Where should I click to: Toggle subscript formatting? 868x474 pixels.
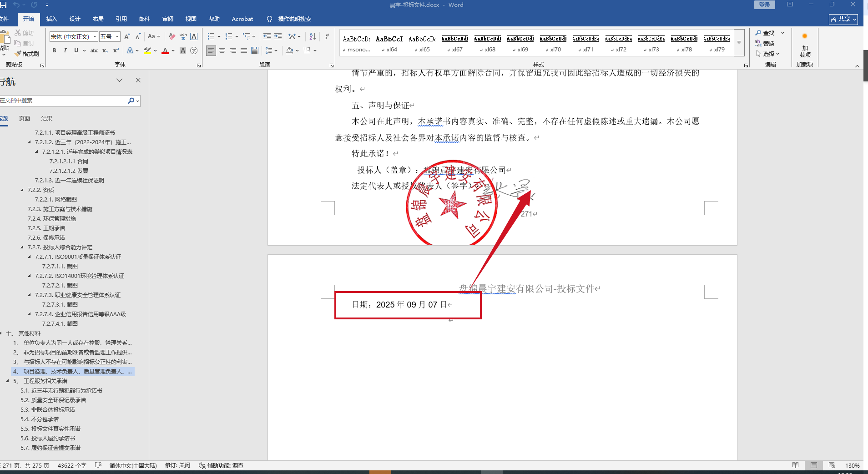[105, 50]
